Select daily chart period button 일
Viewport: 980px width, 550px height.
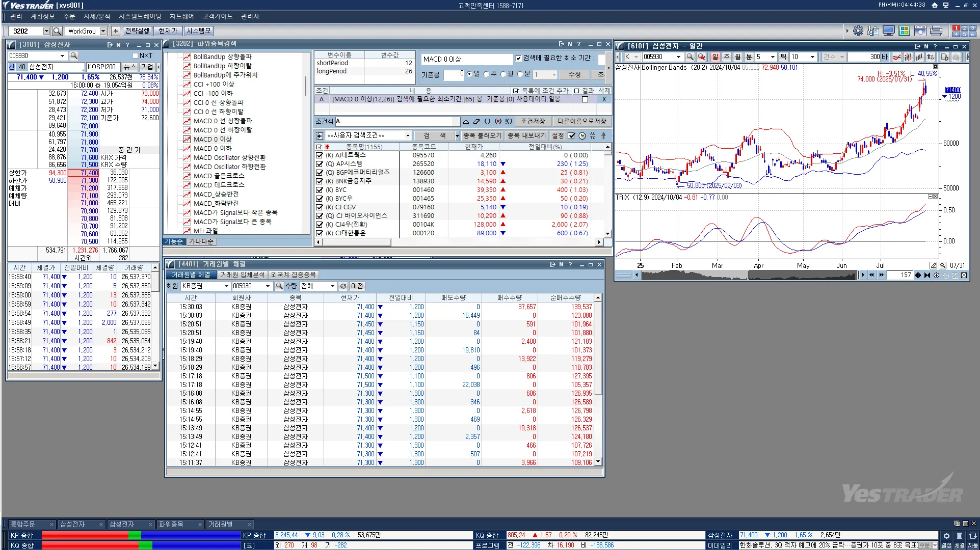click(715, 57)
